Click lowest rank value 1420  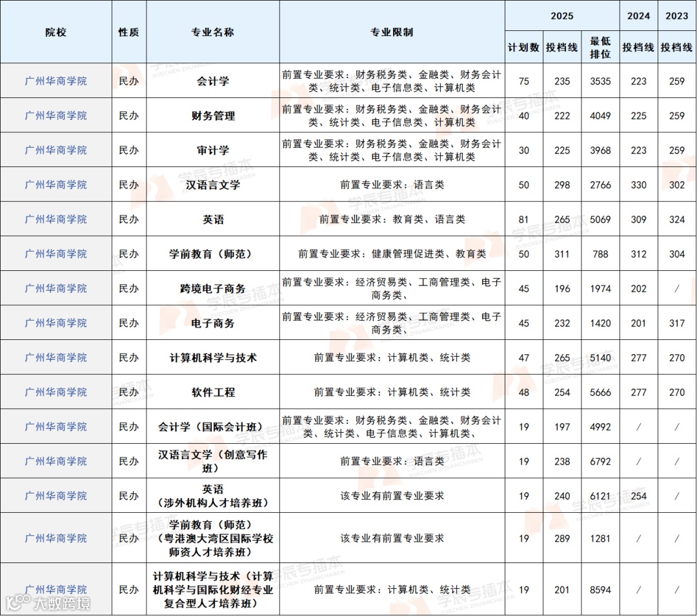(600, 323)
